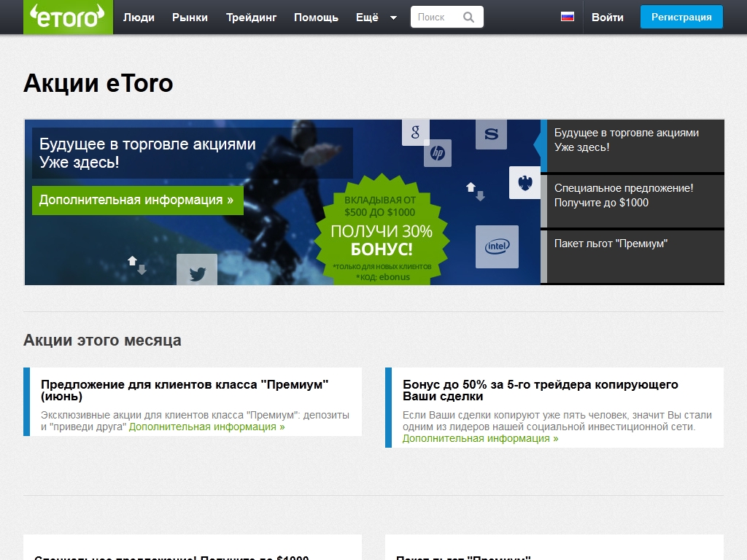This screenshot has height=560, width=747.
Task: Open the Люди menu
Action: tap(139, 17)
